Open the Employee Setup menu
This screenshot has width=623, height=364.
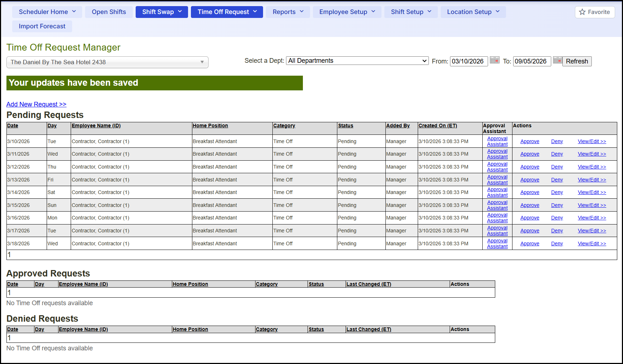click(347, 12)
